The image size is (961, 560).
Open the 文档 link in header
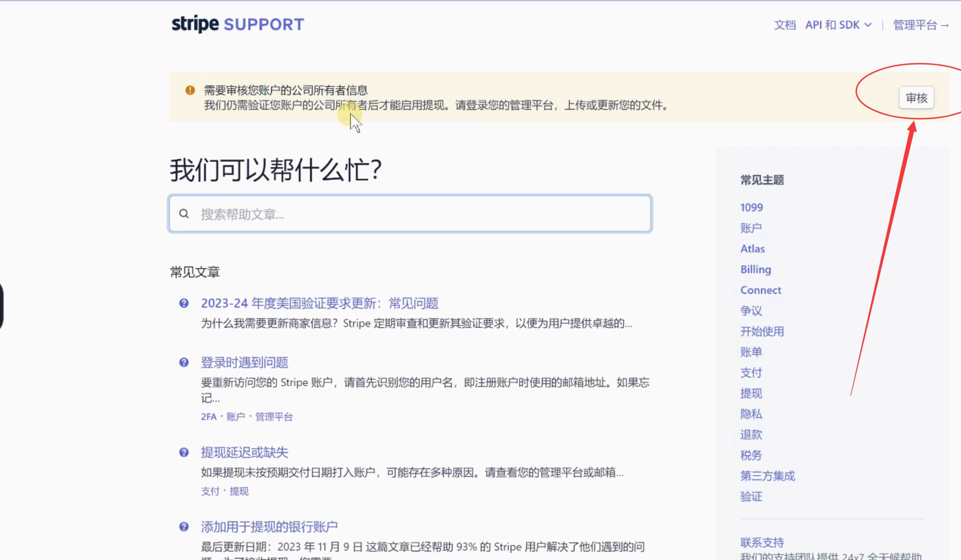tap(785, 25)
